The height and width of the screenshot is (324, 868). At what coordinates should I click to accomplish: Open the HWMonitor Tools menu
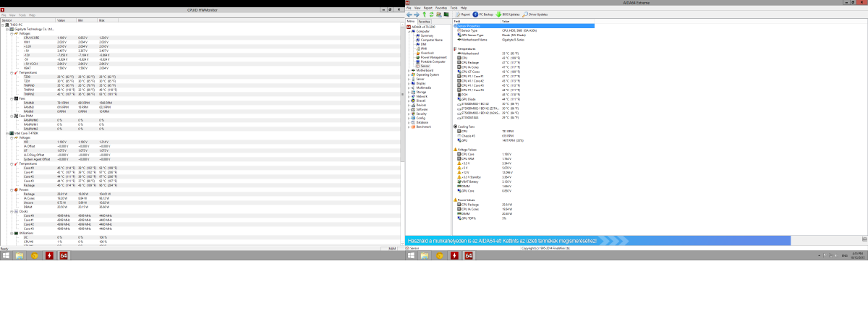(22, 14)
